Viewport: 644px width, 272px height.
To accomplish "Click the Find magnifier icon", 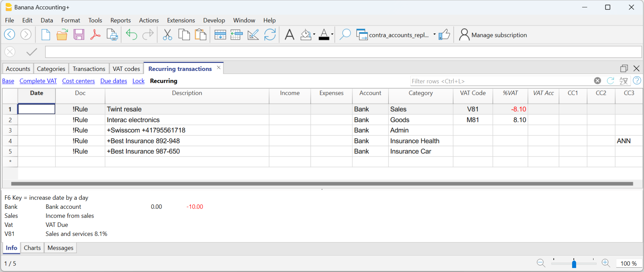I will [x=345, y=35].
